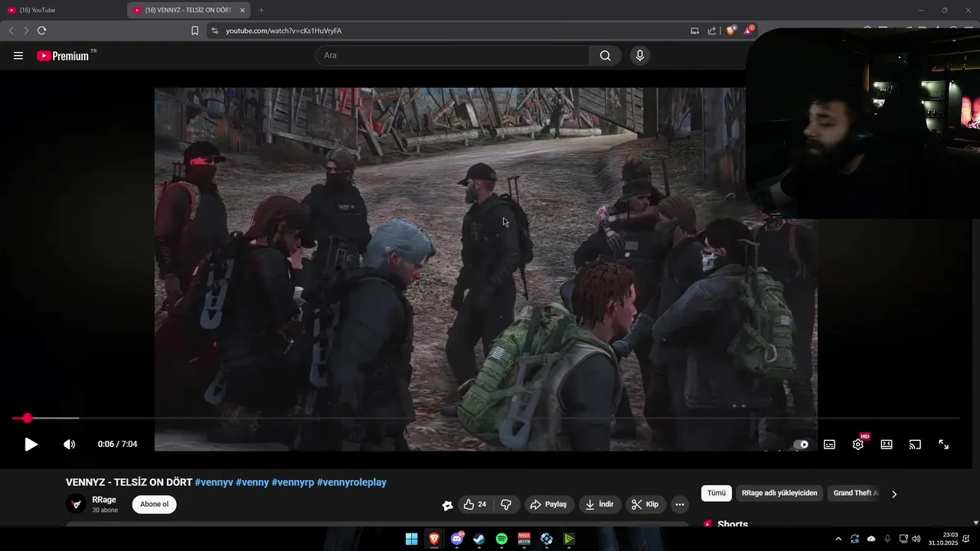Mute the video volume speaker icon
This screenshot has height=551, width=980.
(69, 445)
